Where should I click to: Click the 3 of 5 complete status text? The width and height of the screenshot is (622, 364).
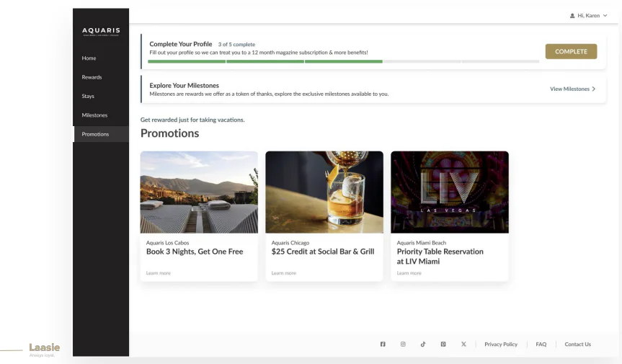point(236,45)
